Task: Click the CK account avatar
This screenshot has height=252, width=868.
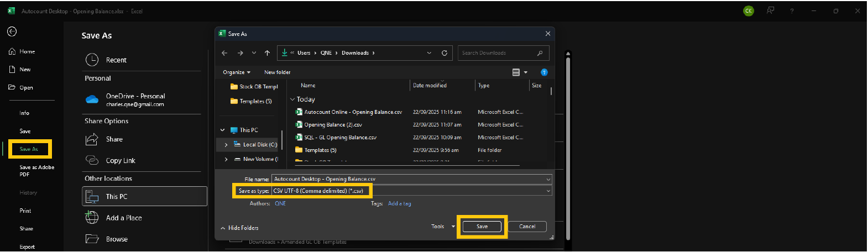Action: coord(749,11)
